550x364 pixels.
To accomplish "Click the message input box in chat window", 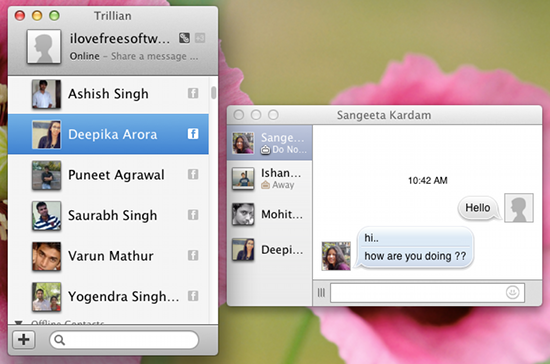I will 427,292.
